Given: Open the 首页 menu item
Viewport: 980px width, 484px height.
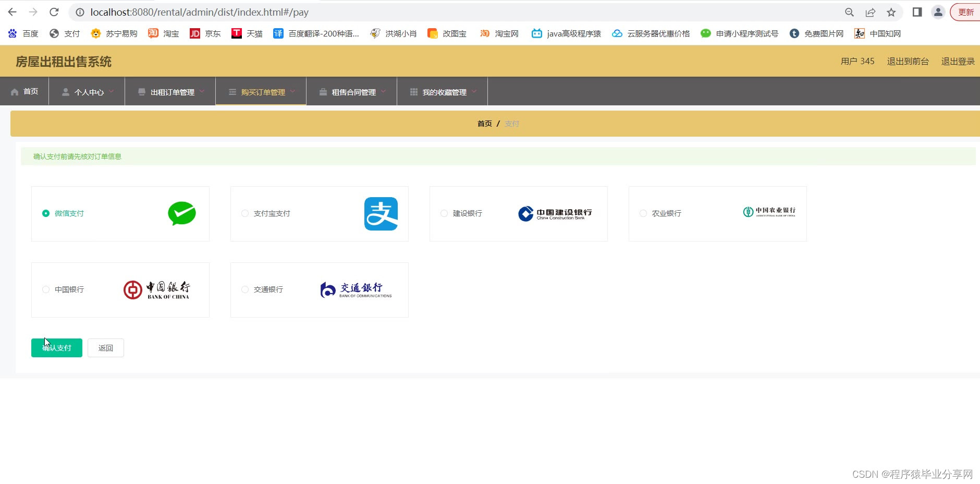Looking at the screenshot, I should (24, 91).
